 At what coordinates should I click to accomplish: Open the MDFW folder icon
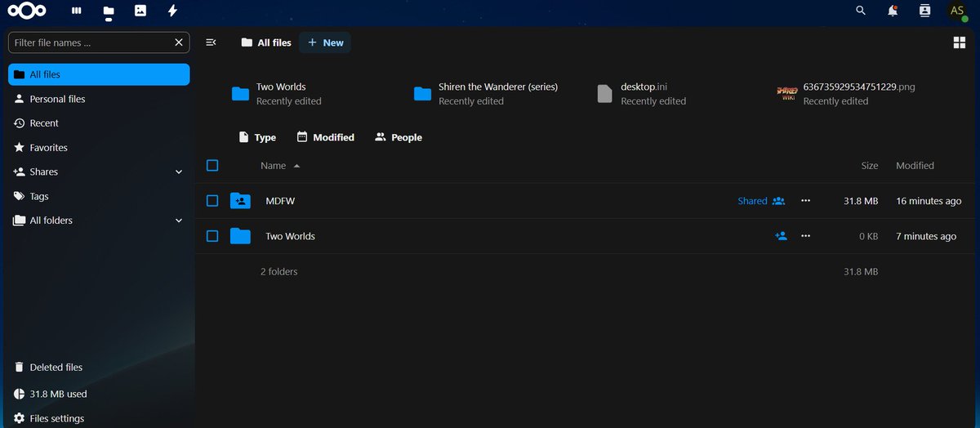click(x=240, y=201)
